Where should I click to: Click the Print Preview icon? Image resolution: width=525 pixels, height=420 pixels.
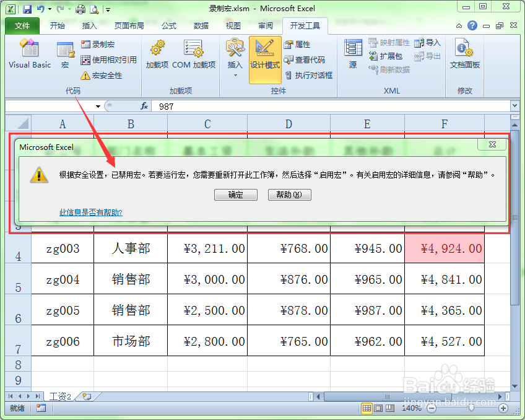coord(95,9)
